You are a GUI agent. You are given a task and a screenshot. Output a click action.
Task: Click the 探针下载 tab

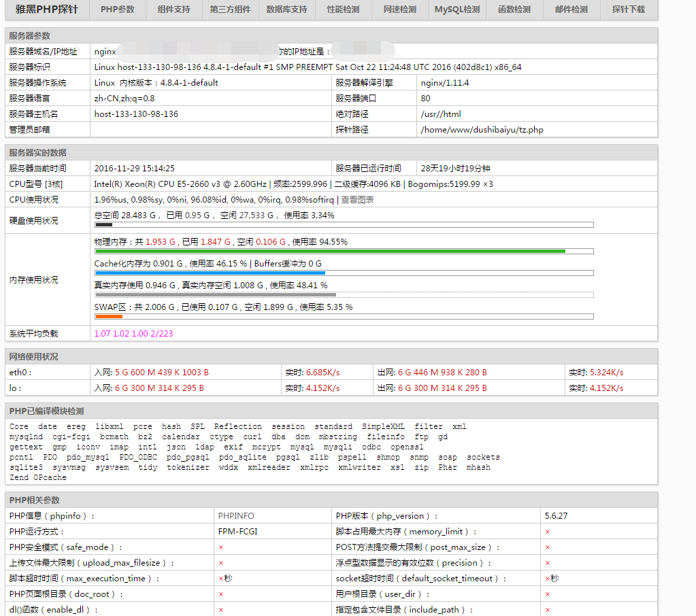628,10
